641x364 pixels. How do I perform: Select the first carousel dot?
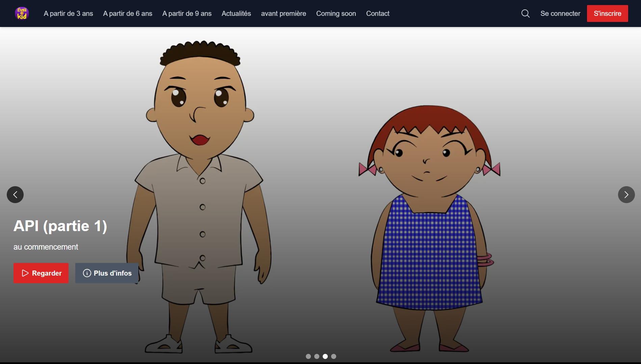pos(308,356)
